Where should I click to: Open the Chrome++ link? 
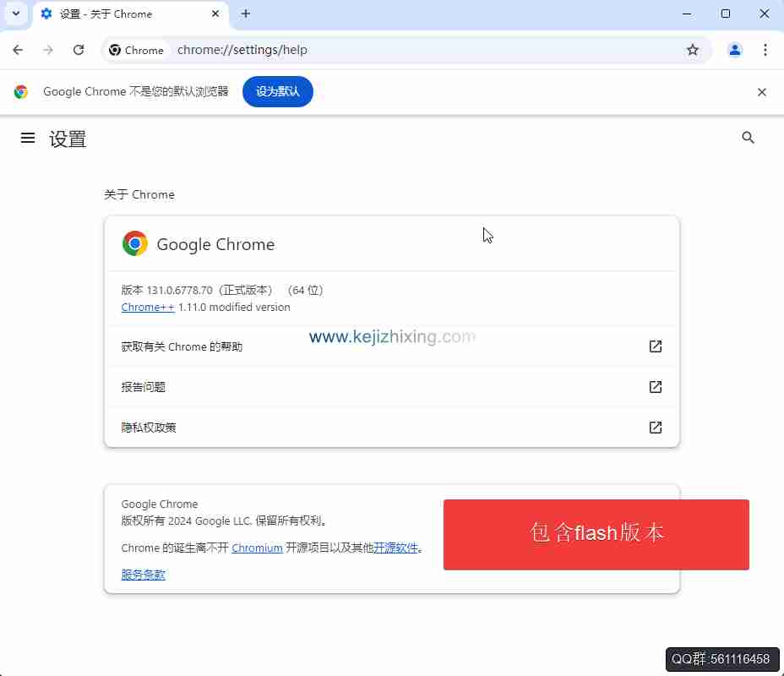148,307
